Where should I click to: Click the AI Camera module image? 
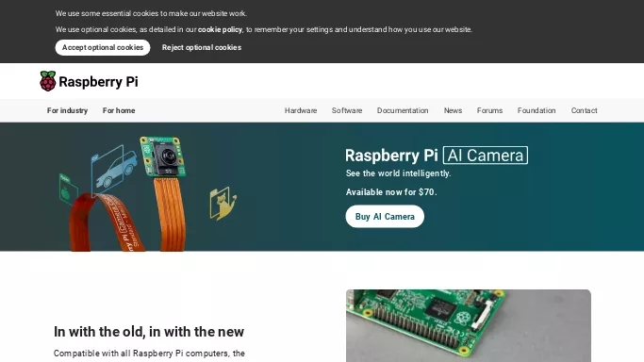(x=163, y=156)
